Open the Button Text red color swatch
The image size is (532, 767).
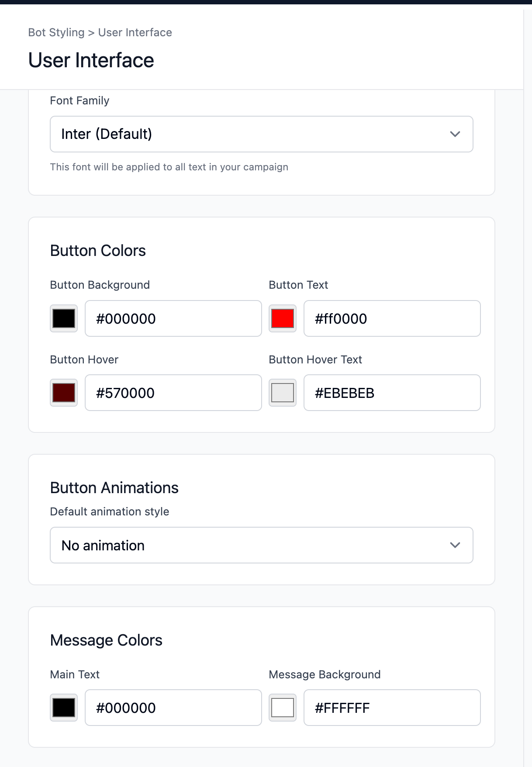click(283, 318)
